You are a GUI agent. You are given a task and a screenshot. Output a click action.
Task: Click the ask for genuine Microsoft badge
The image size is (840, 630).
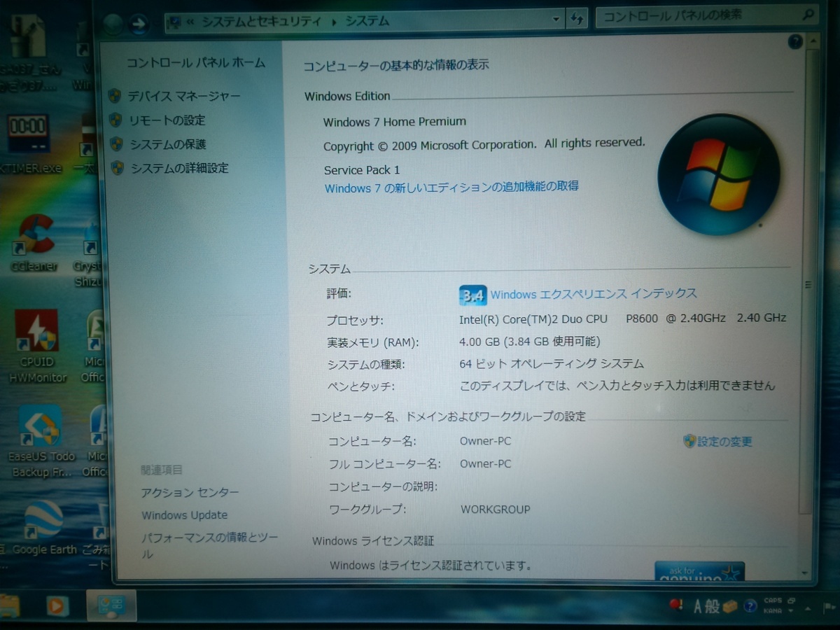click(x=699, y=570)
